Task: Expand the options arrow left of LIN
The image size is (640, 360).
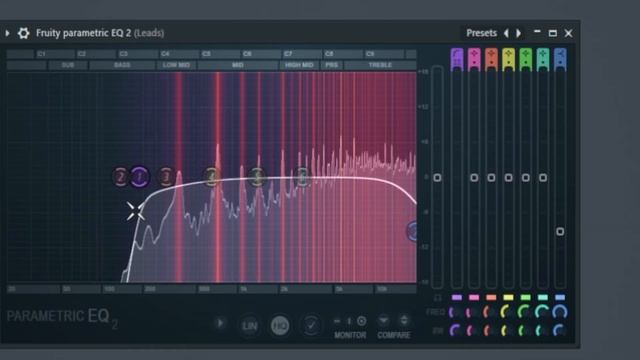Action: click(x=220, y=323)
